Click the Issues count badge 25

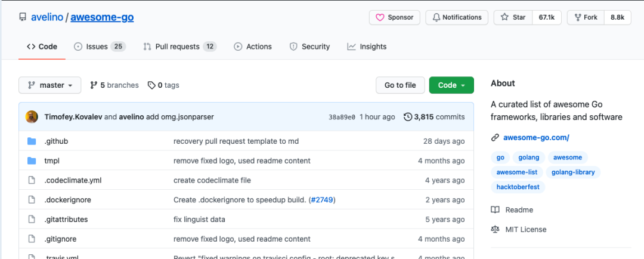[118, 47]
